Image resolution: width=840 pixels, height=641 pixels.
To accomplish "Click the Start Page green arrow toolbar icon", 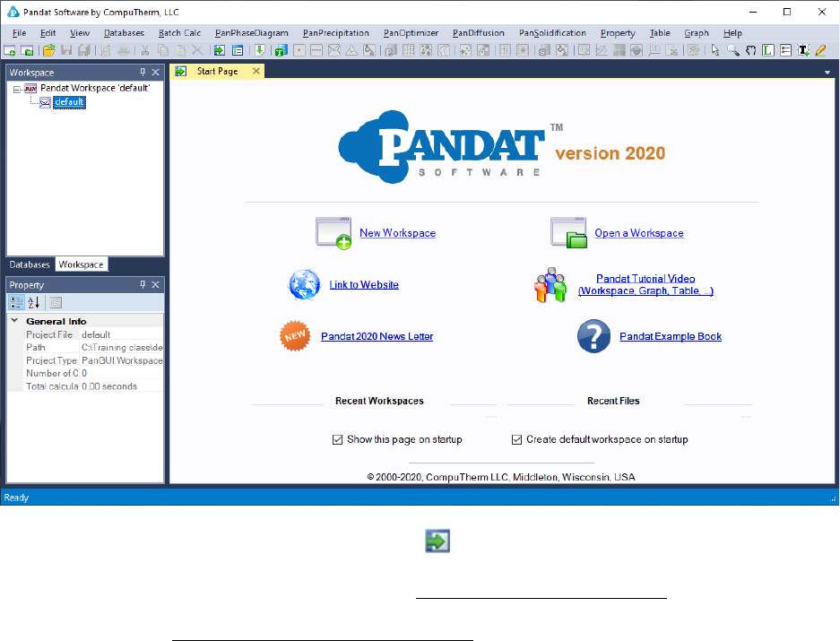I will (x=220, y=50).
